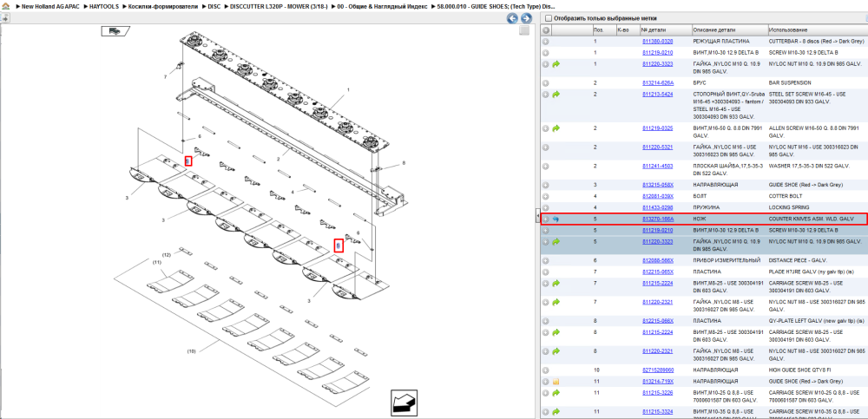The height and width of the screenshot is (419, 868).
Task: Click callout (10) in the diagram
Action: 192,351
